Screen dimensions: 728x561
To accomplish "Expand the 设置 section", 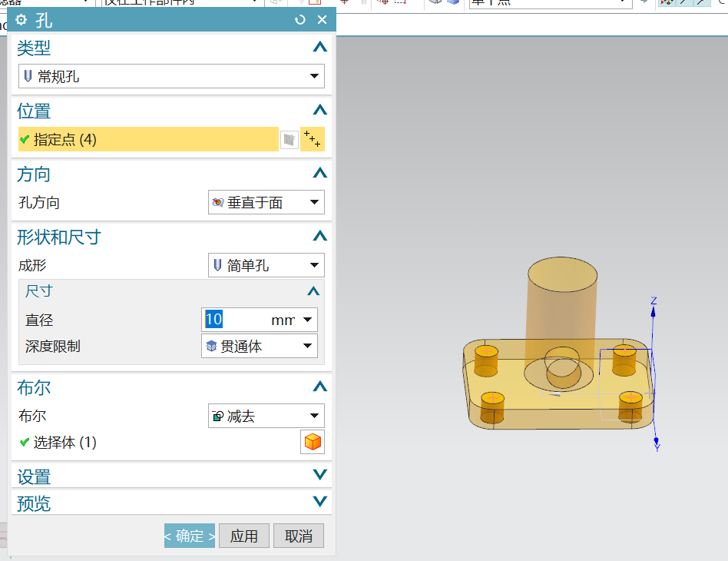I will coord(319,474).
